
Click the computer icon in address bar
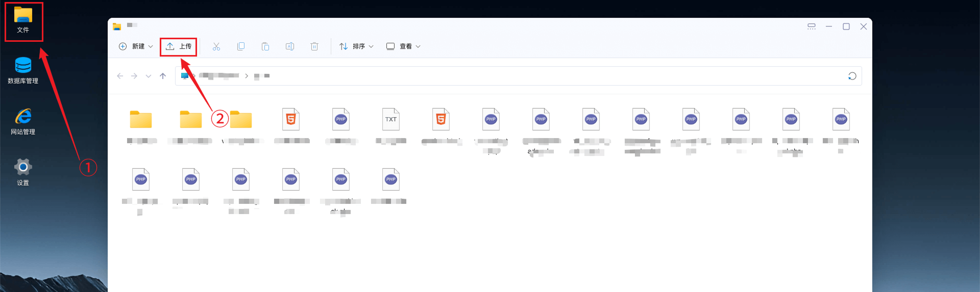(185, 76)
